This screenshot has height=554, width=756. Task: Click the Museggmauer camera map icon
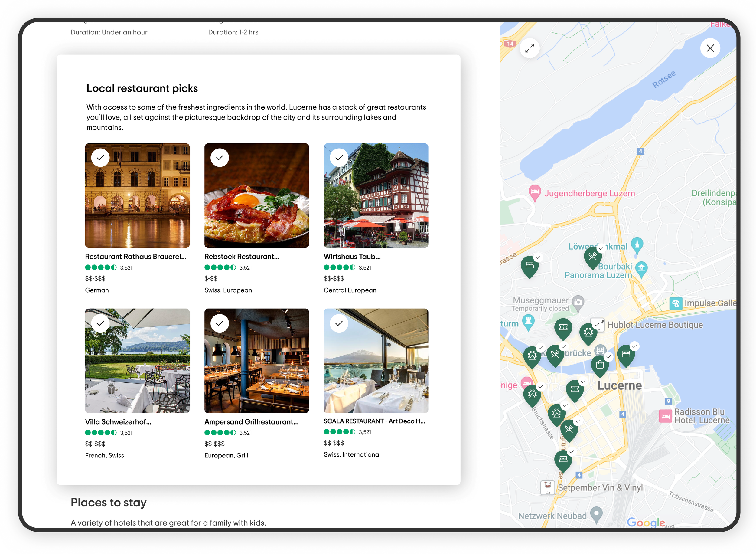coord(578,302)
